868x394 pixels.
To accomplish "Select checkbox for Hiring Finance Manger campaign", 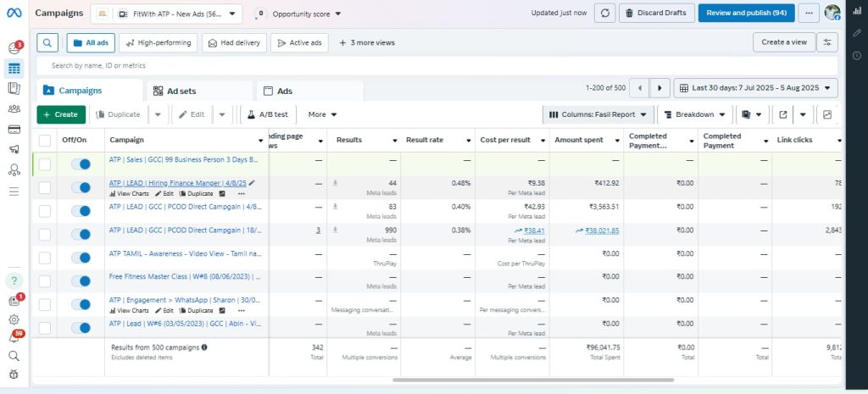I will [45, 188].
